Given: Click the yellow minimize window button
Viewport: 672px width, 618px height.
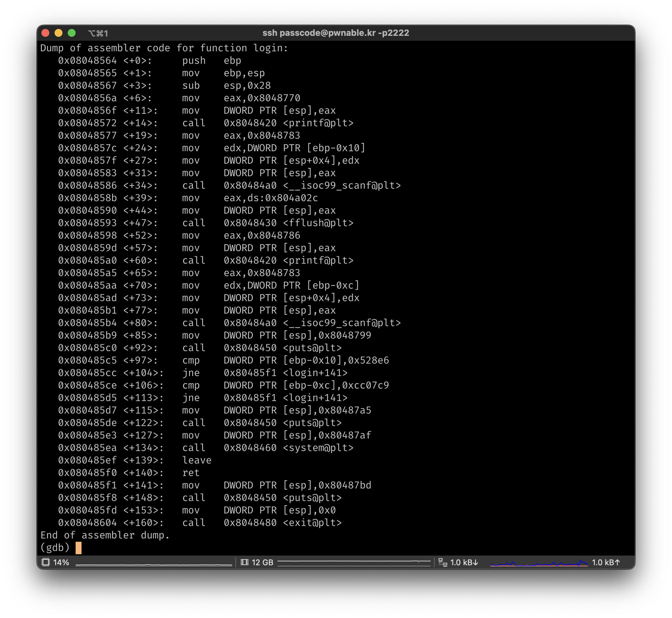Looking at the screenshot, I should [x=59, y=33].
